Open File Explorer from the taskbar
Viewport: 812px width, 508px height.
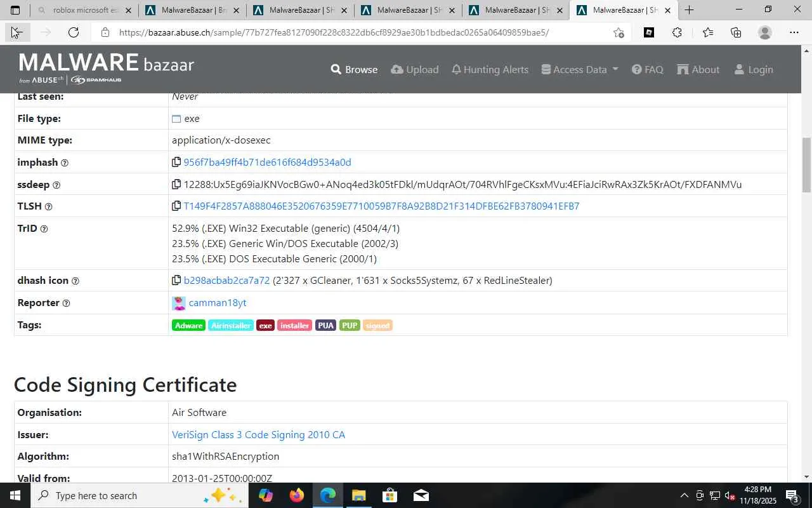358,495
